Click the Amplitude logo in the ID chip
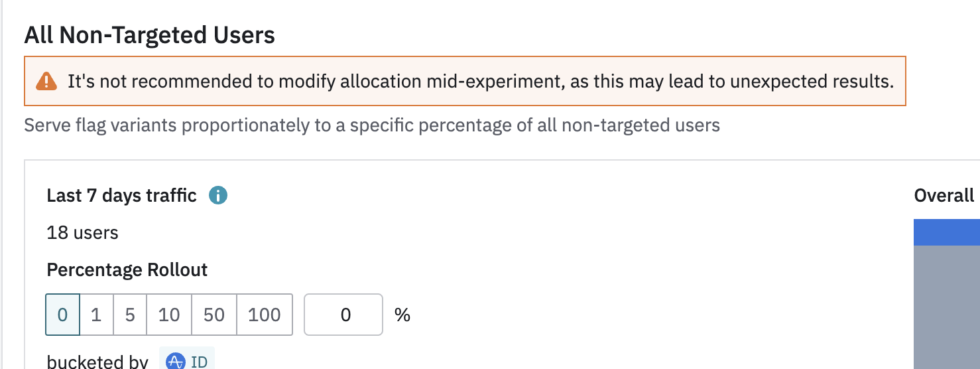980x369 pixels. click(x=176, y=362)
